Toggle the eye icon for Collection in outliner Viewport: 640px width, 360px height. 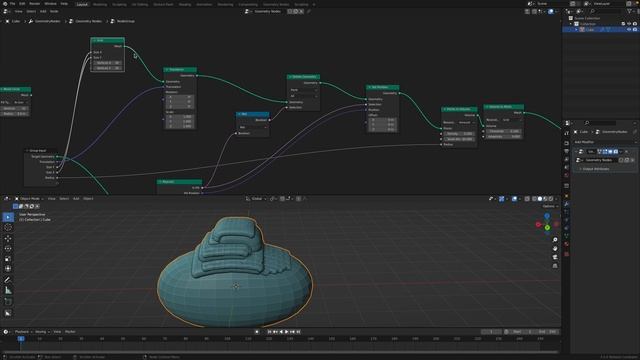629,24
